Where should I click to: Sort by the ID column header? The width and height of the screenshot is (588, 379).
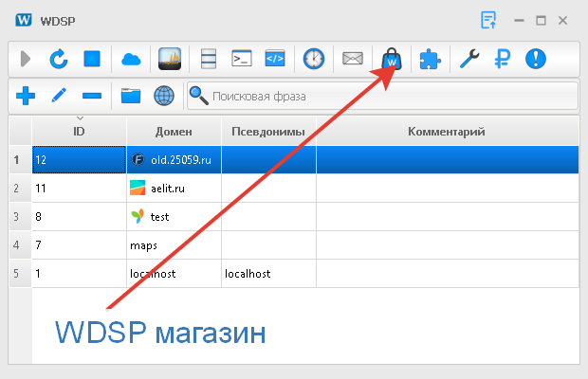click(x=79, y=132)
